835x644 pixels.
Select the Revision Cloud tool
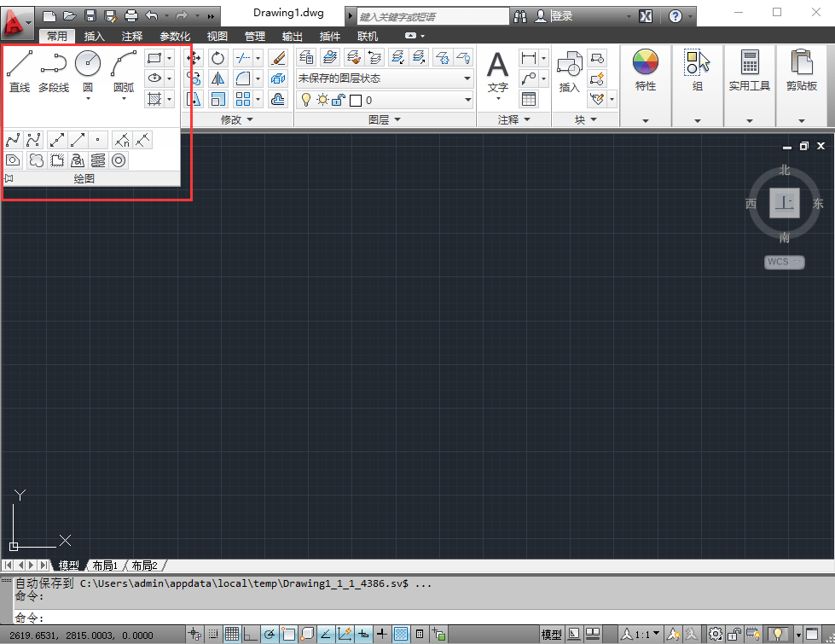click(x=36, y=160)
